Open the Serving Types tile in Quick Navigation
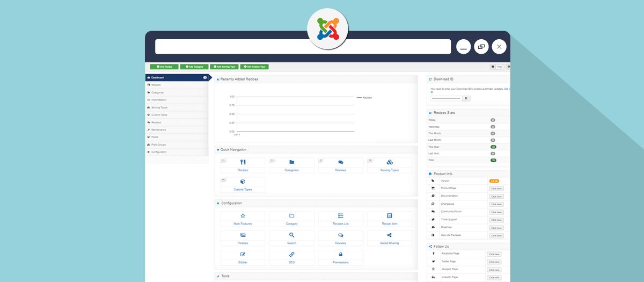Image resolution: width=644 pixels, height=282 pixels. (390, 165)
